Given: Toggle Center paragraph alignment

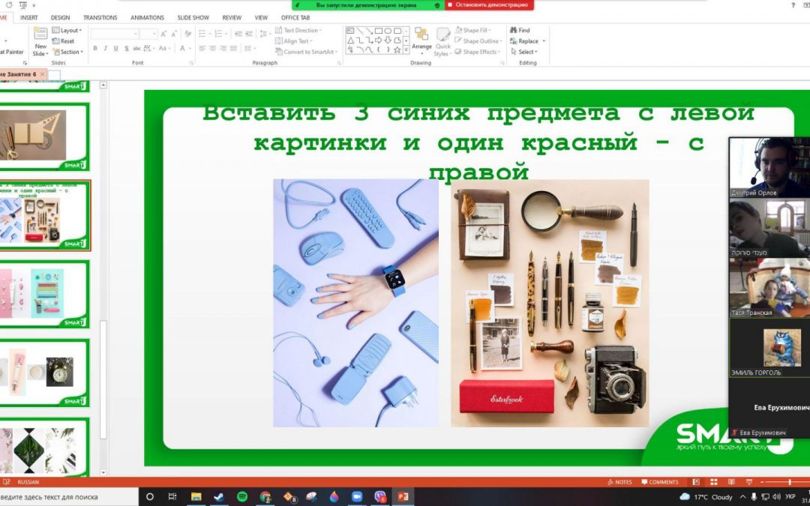Looking at the screenshot, I should pyautogui.click(x=212, y=49).
